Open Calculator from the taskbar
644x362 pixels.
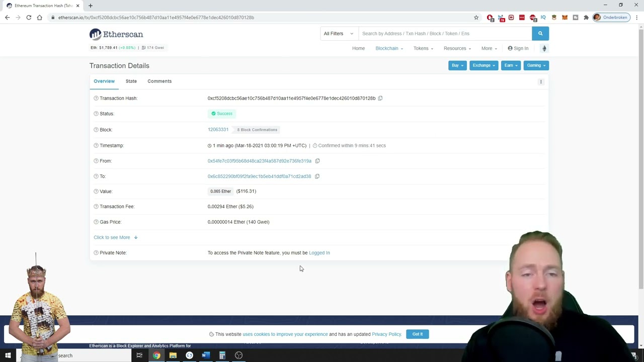[222, 355]
